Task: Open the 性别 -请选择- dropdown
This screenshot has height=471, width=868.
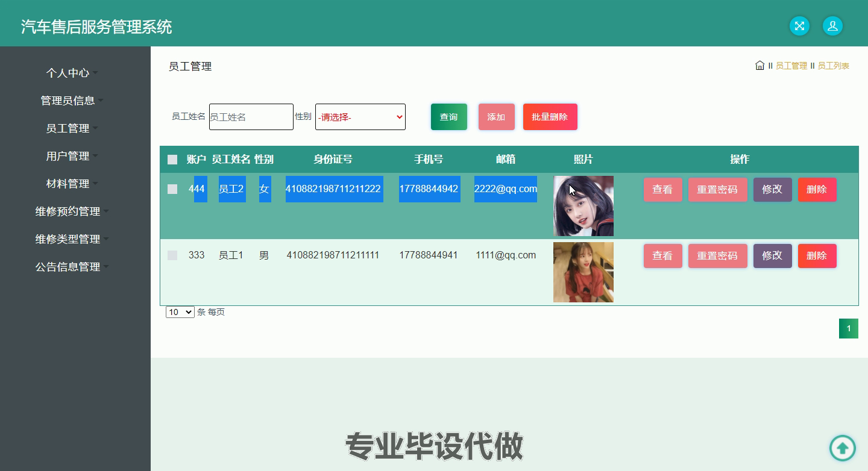Action: [x=360, y=117]
